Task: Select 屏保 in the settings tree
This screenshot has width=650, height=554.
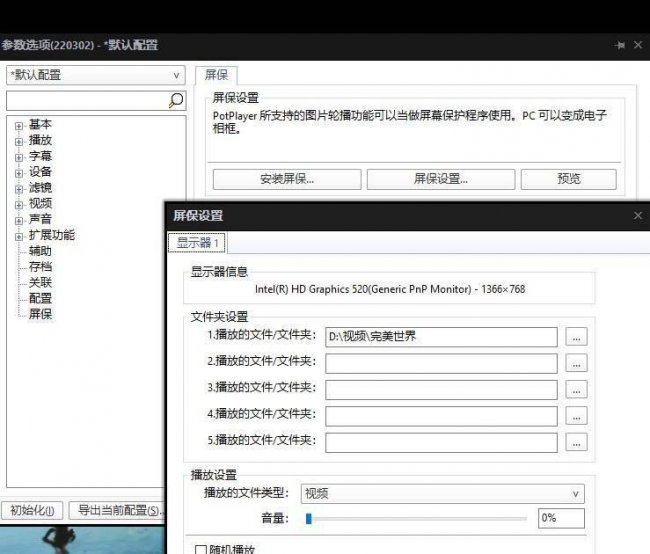Action: coord(40,314)
